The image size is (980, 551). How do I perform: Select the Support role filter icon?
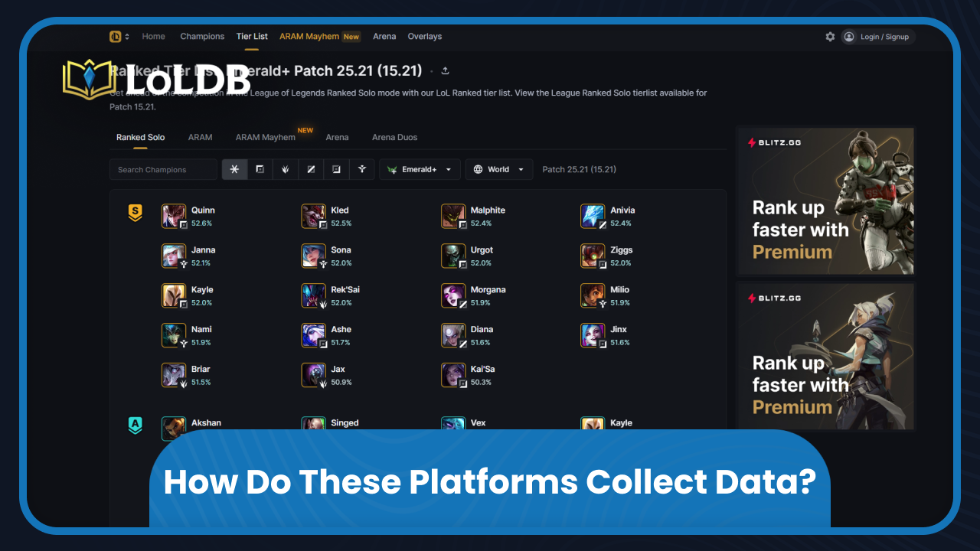(x=362, y=169)
